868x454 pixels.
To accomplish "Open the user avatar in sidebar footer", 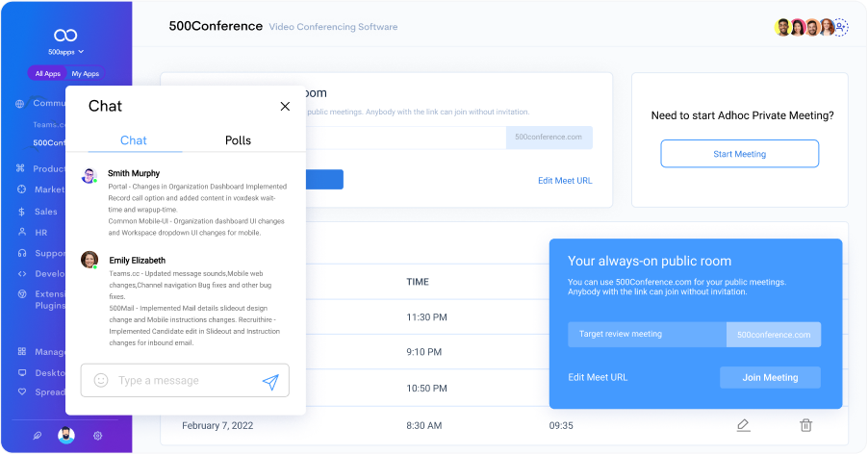I will [66, 435].
